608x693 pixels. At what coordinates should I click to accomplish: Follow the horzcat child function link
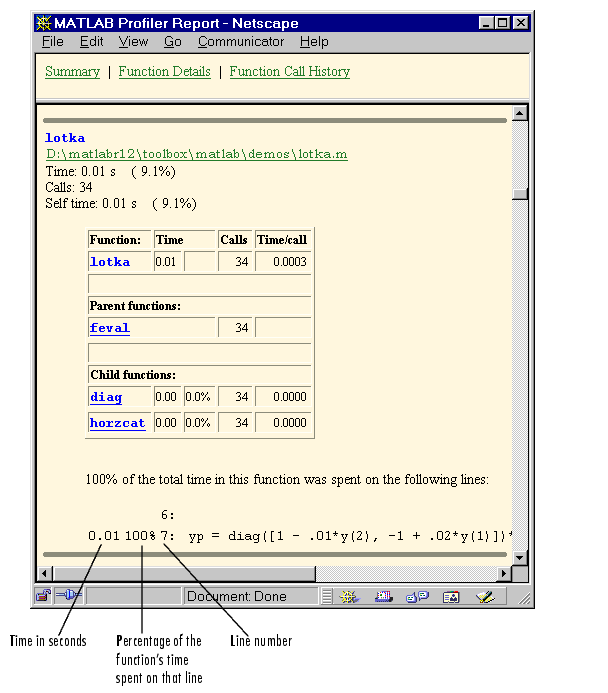[118, 423]
